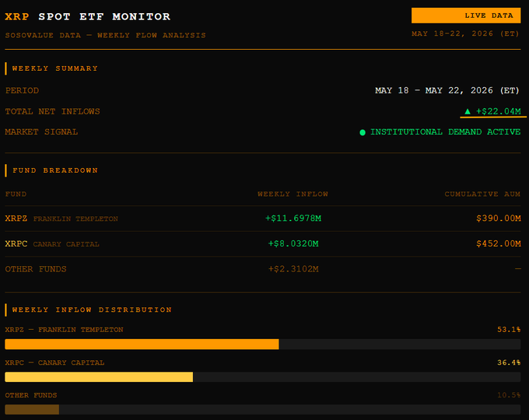529x420 pixels.
Task: Click the SOSOVALUE DATA weekly flow analysis subtitle
Action: coord(105,35)
